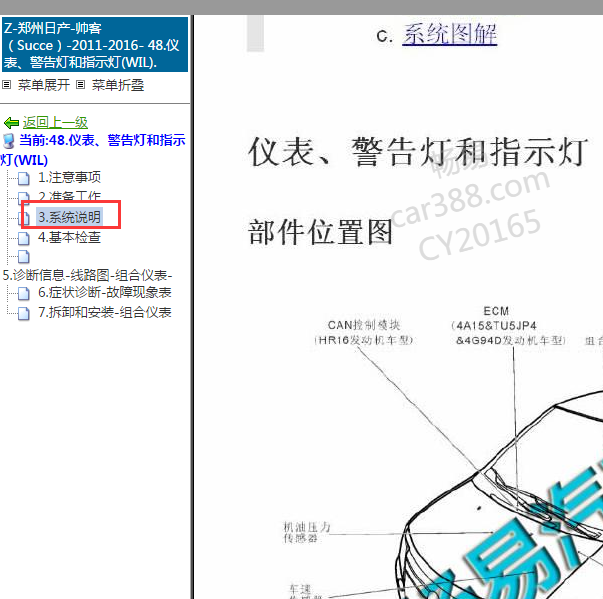Screen dimensions: 603x599
Task: Click the blue manual title header
Action: [x=95, y=44]
